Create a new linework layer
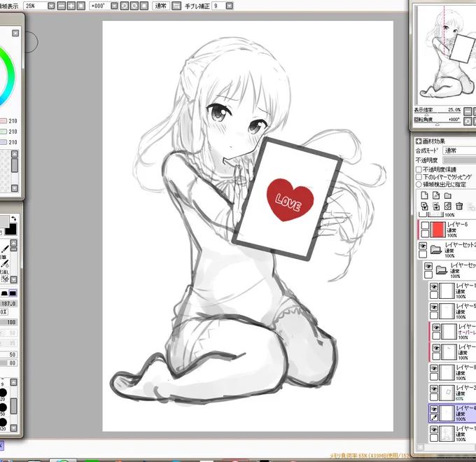The image size is (476, 462). point(436,195)
